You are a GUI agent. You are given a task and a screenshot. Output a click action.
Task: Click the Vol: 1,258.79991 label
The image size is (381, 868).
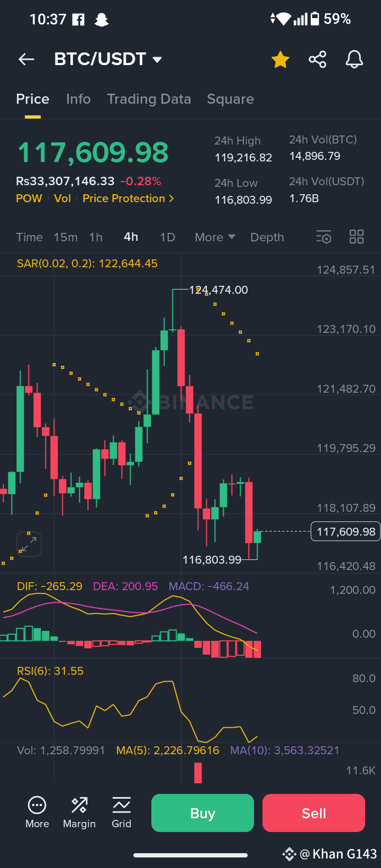pos(61,750)
